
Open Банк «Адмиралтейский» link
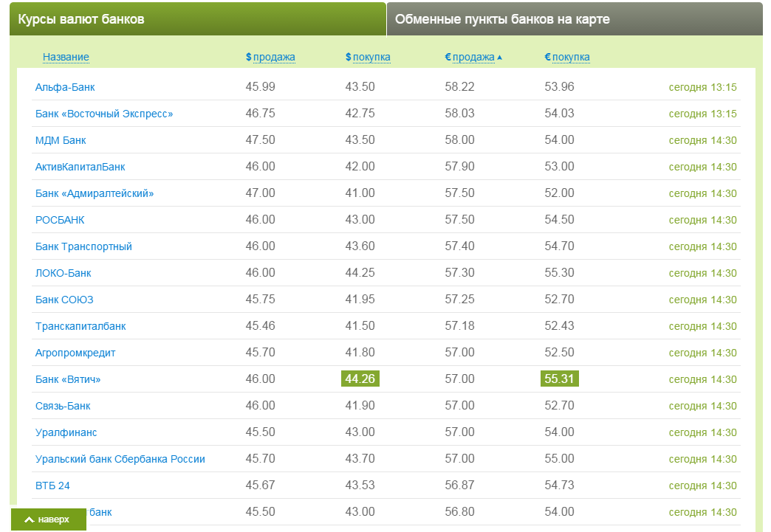(95, 193)
